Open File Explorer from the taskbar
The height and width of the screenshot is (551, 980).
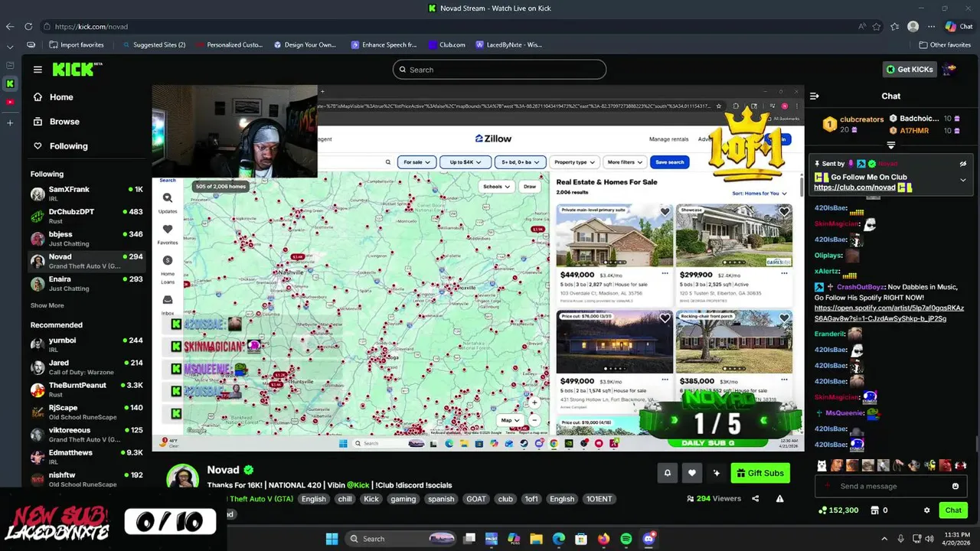point(537,539)
